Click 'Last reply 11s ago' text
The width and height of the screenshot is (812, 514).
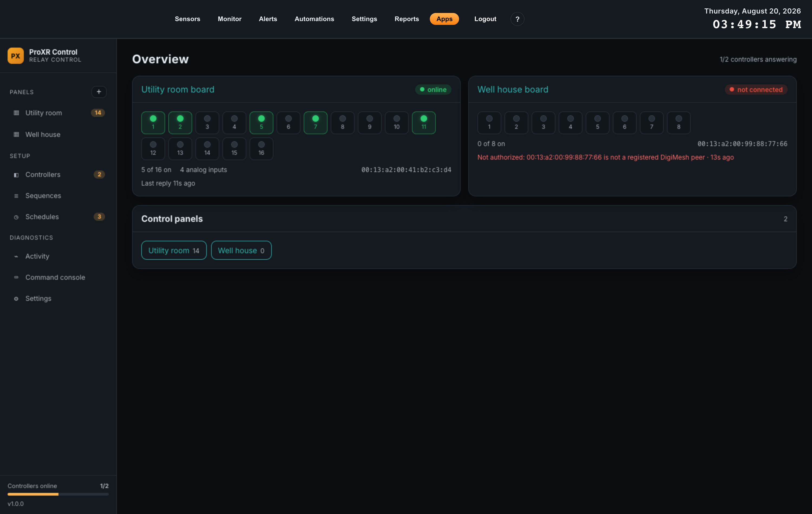click(168, 183)
